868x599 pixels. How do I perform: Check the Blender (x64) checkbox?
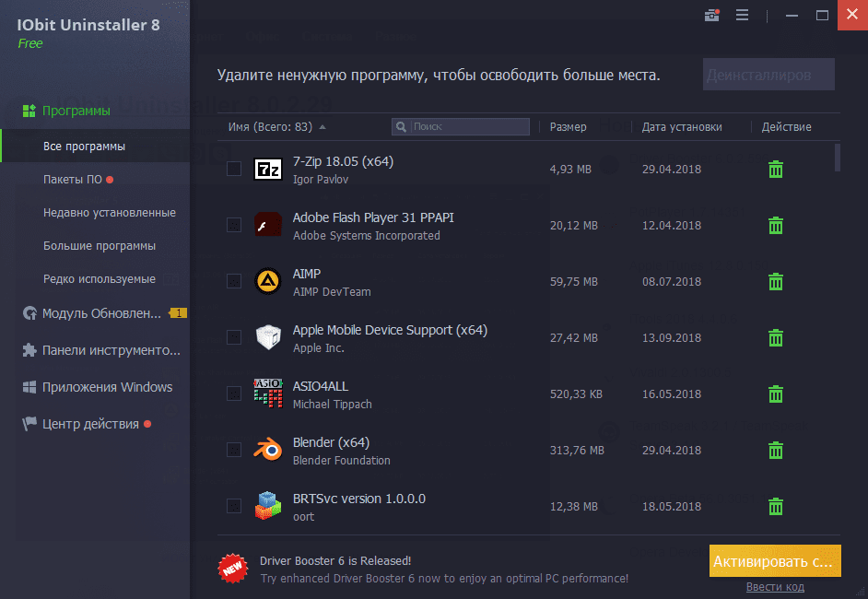[234, 450]
